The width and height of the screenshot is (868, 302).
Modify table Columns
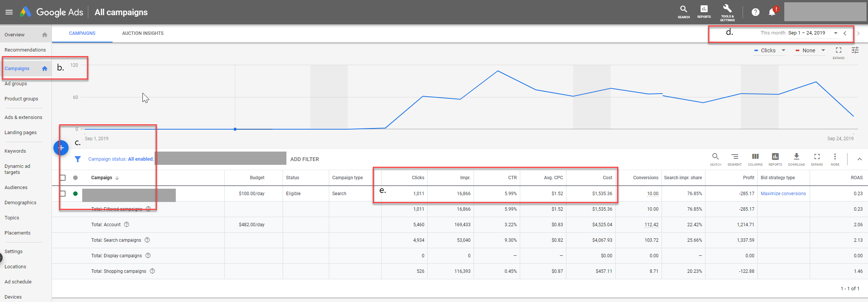tap(755, 159)
